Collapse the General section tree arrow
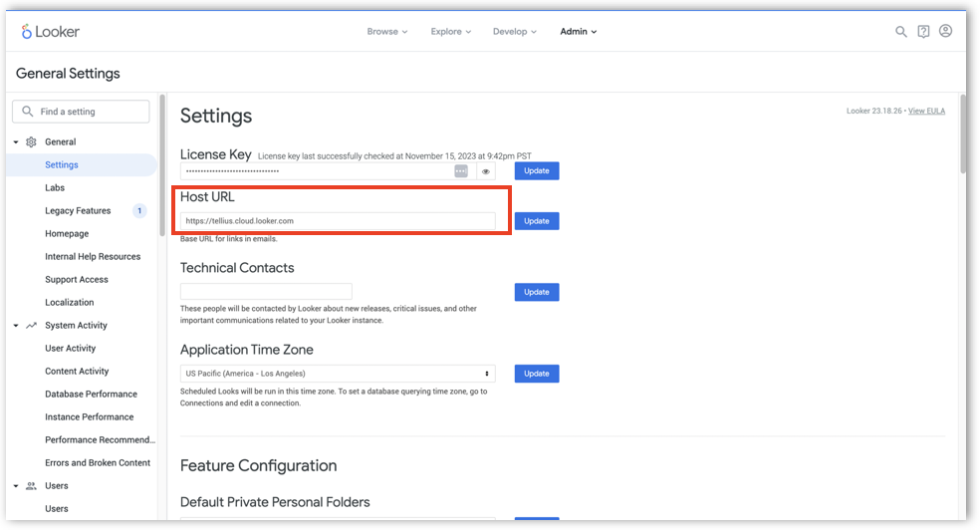This screenshot has width=980, height=530. click(16, 142)
